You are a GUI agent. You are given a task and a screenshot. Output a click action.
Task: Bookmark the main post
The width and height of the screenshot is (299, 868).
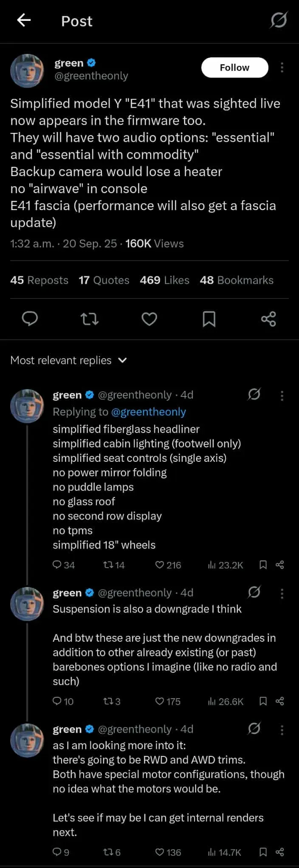(x=209, y=318)
